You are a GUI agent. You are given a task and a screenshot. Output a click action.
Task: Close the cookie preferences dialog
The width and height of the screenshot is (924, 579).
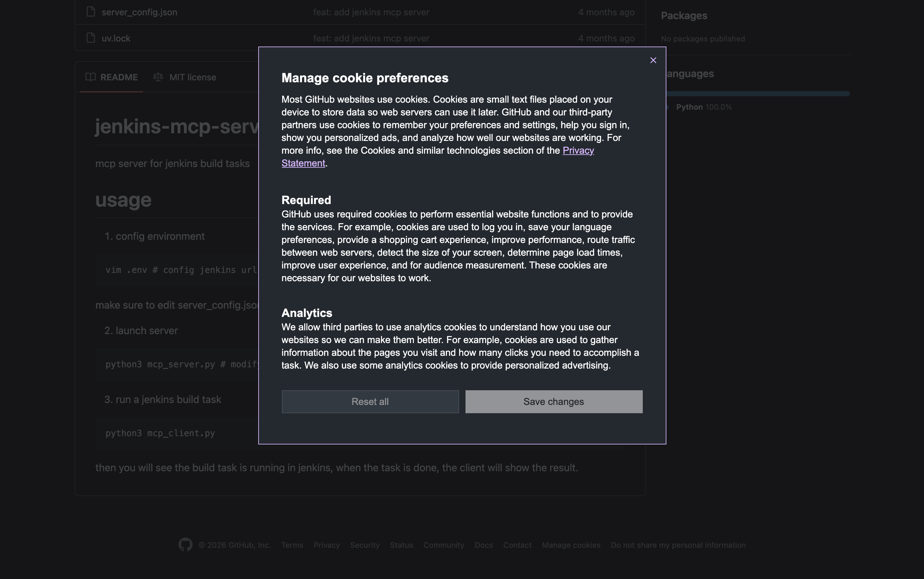coord(653,61)
